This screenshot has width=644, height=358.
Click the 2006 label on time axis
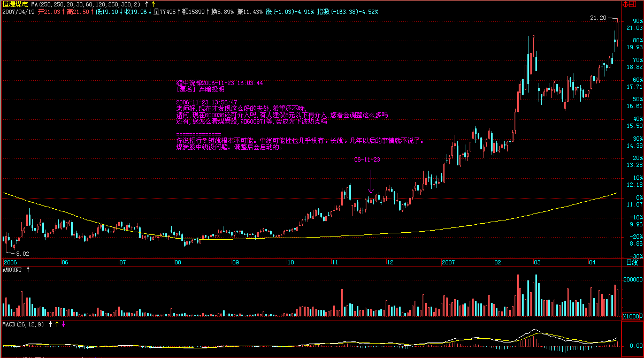11,263
